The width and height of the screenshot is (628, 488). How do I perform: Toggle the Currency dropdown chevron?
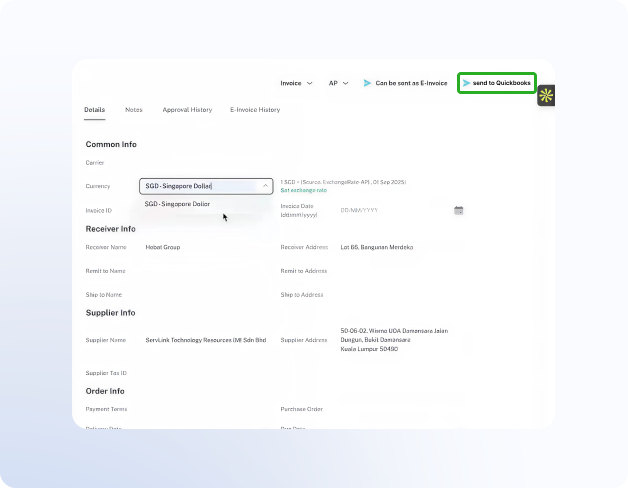[265, 186]
